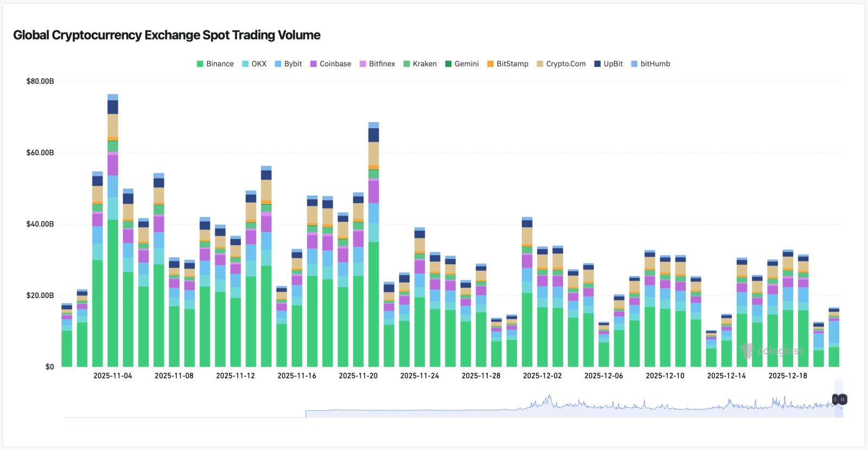
Task: Click the right handle of range slider
Action: click(843, 400)
